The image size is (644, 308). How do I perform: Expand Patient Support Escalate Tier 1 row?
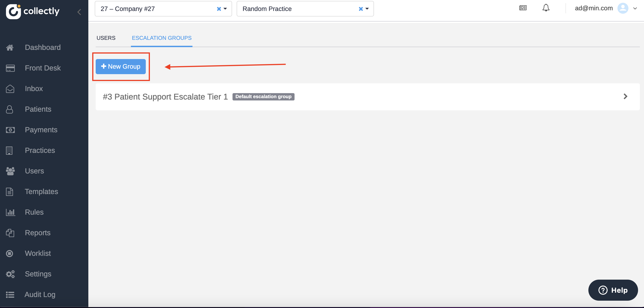click(625, 97)
